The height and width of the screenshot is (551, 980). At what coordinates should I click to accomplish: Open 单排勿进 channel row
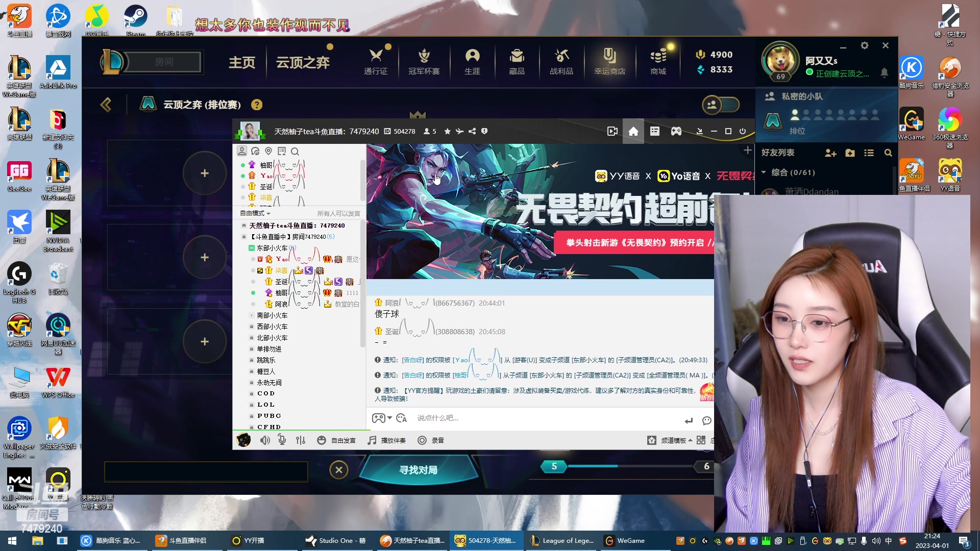coord(269,349)
